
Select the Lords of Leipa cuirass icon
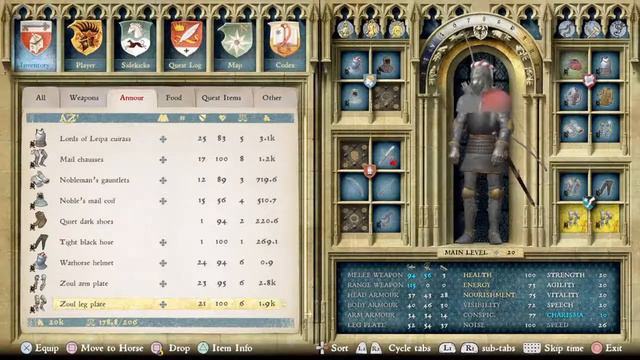point(39,138)
